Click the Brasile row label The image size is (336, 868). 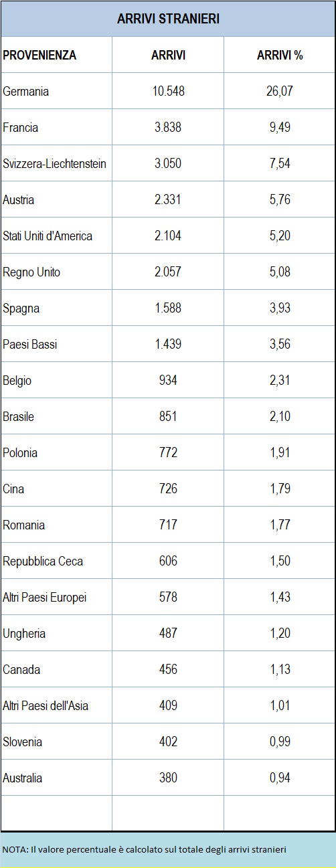tap(18, 416)
